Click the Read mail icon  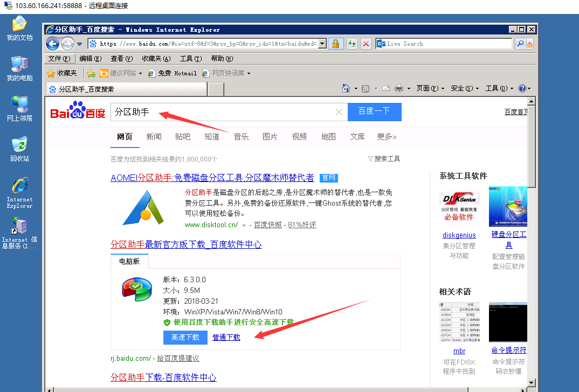coord(386,88)
